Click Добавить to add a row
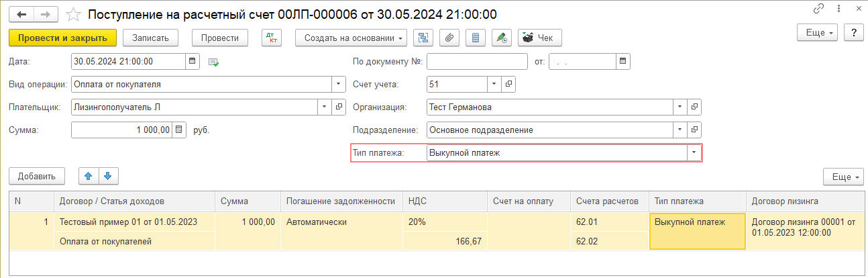 click(x=37, y=176)
